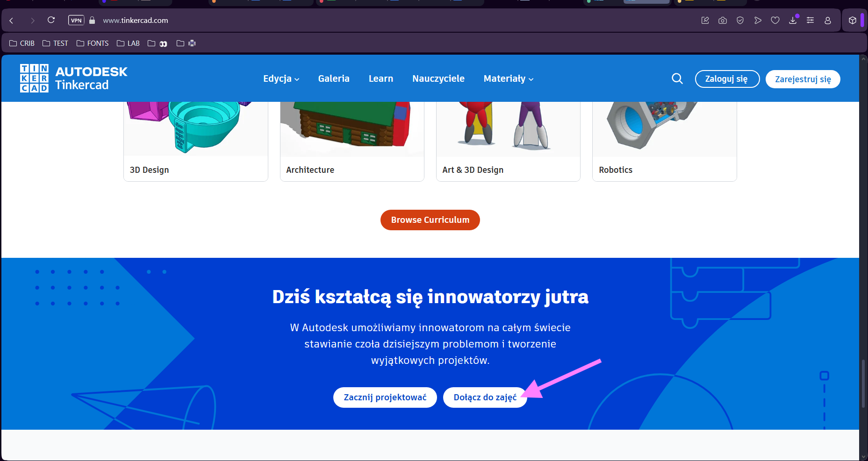Take a screenshot with the camera icon
868x461 pixels.
click(x=722, y=20)
